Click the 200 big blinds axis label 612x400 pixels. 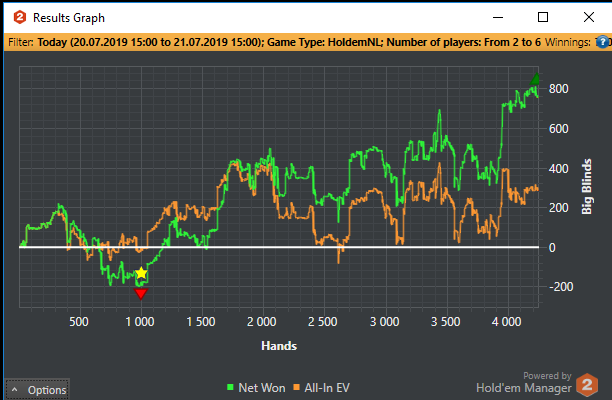point(559,208)
